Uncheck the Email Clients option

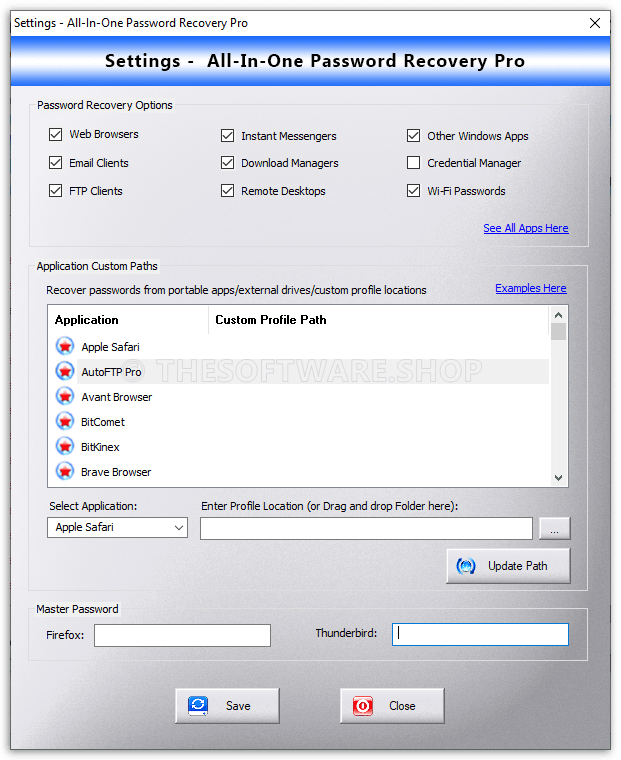[55, 162]
